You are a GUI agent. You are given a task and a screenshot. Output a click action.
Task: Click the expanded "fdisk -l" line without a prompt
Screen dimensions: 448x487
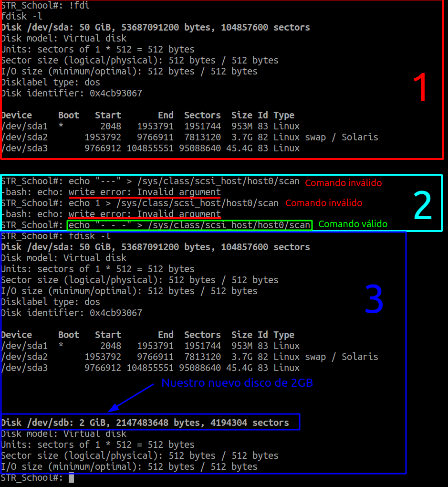pyautogui.click(x=22, y=16)
